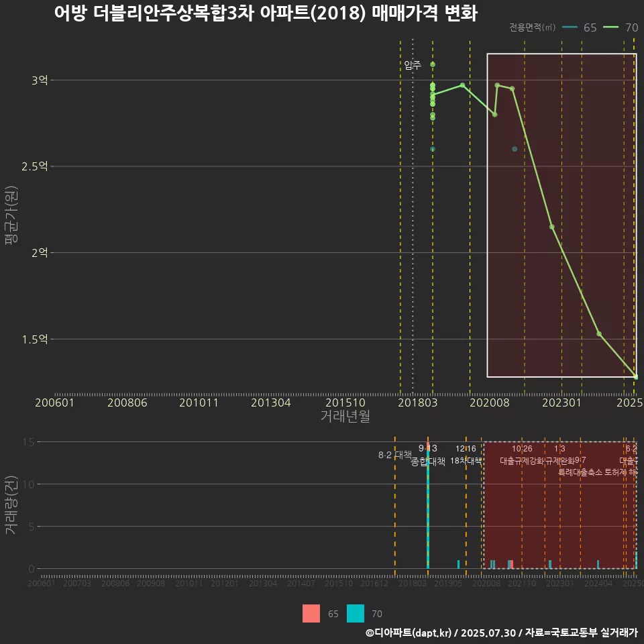
Task: Click the 1·3 policy date annotation
Action: [559, 449]
